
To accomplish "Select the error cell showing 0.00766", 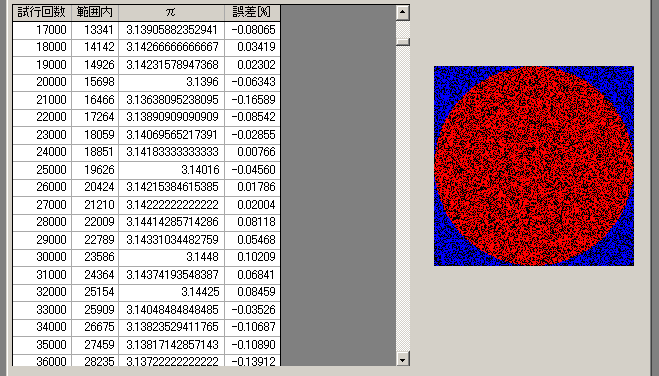I will coord(252,152).
